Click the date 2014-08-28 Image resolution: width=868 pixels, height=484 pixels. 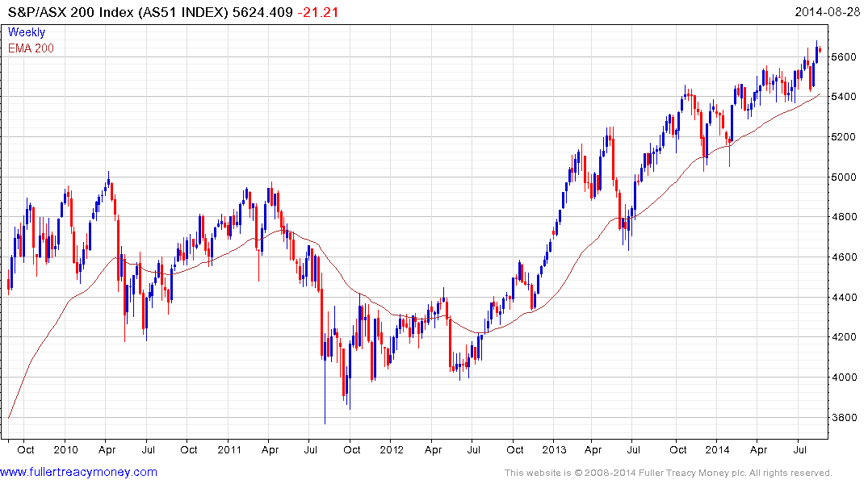click(827, 12)
